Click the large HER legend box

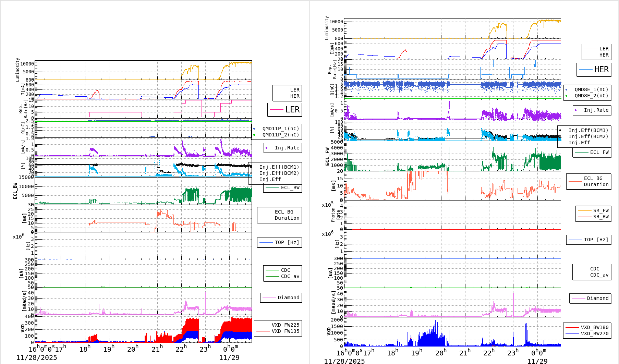(x=594, y=70)
